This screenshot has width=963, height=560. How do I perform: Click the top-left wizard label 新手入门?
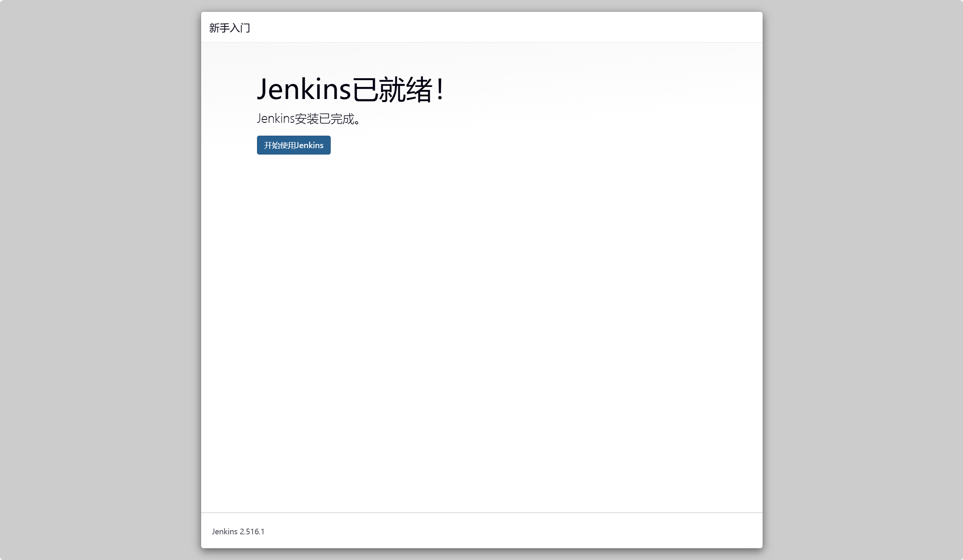(229, 28)
